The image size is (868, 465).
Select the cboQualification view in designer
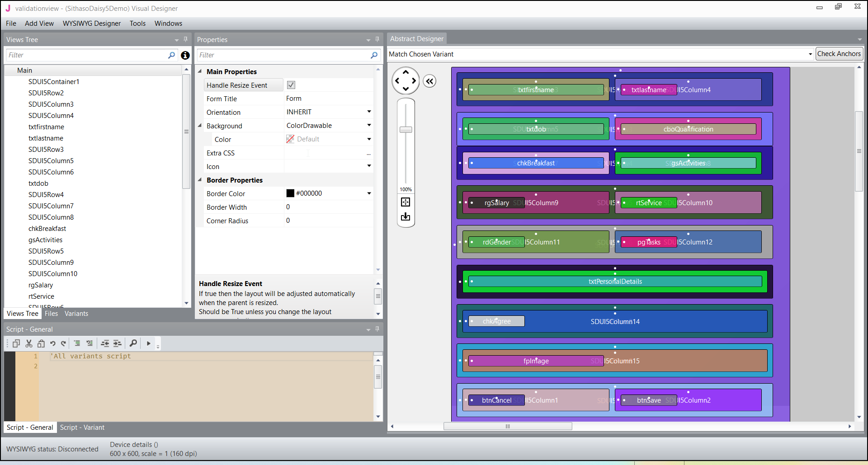click(689, 129)
